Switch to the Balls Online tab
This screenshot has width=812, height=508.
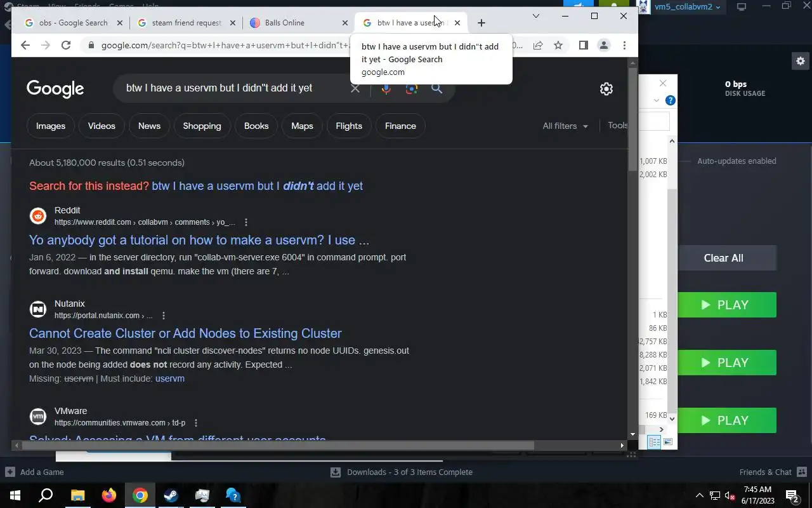298,23
